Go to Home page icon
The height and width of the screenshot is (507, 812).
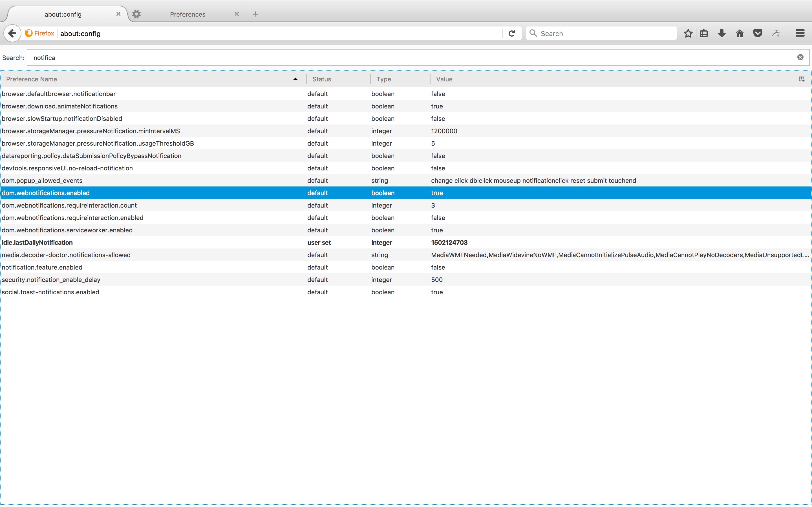(x=740, y=33)
